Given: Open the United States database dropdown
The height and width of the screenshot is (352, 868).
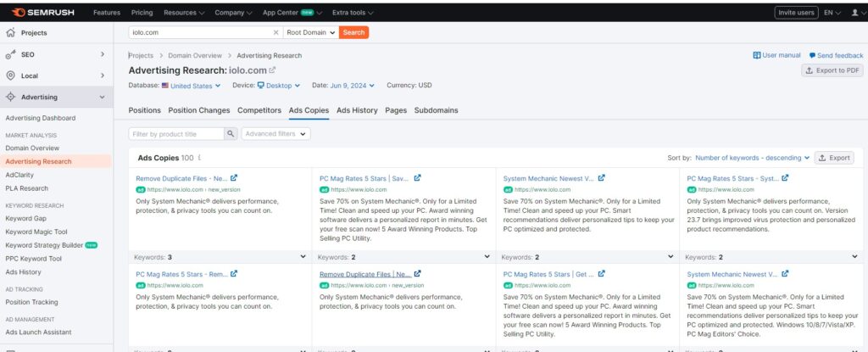Looking at the screenshot, I should point(192,86).
